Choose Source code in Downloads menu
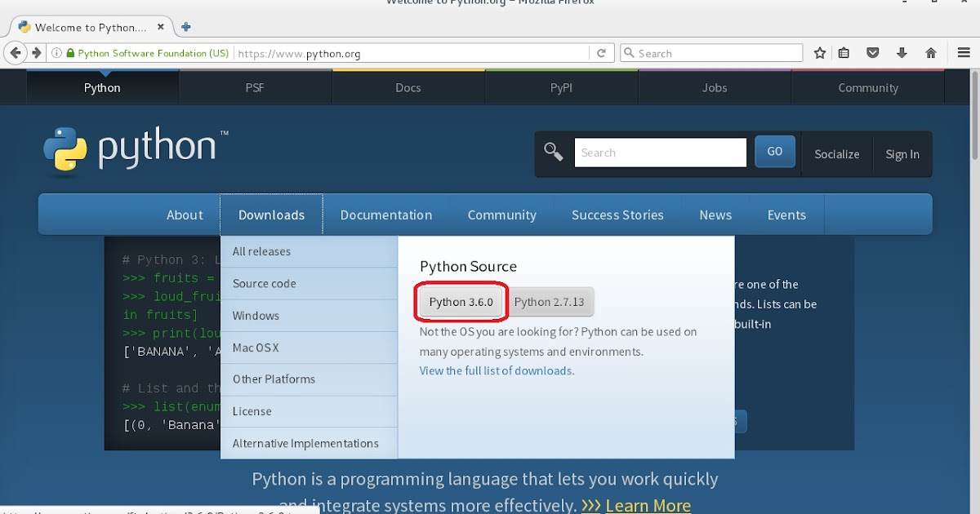This screenshot has height=514, width=980. 309,283
